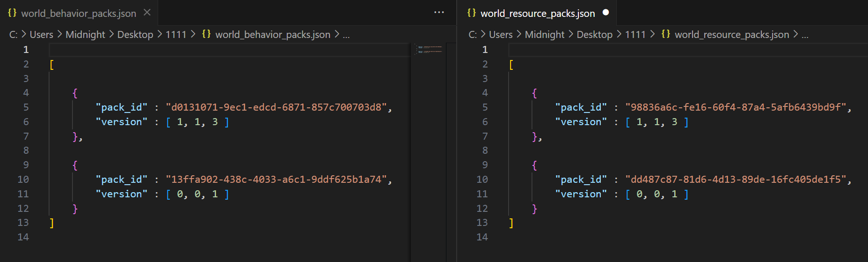Click line number 4 in right editor

485,93
